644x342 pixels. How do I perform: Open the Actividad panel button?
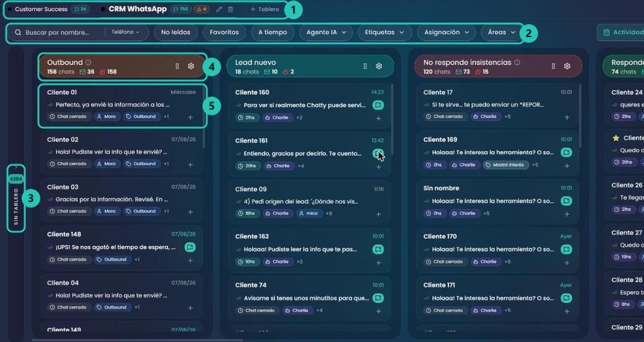tap(621, 32)
